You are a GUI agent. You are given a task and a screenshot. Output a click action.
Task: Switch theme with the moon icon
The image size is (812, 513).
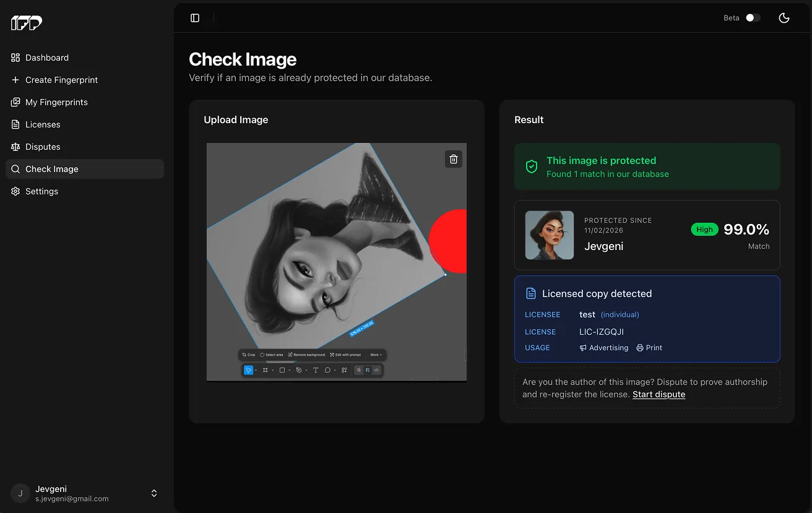(784, 18)
